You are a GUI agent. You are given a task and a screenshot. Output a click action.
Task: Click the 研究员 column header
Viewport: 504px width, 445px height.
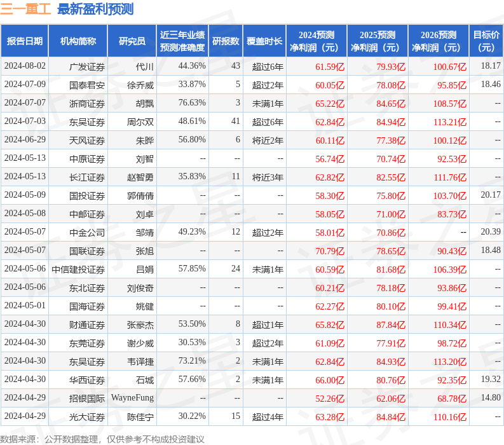[132, 41]
